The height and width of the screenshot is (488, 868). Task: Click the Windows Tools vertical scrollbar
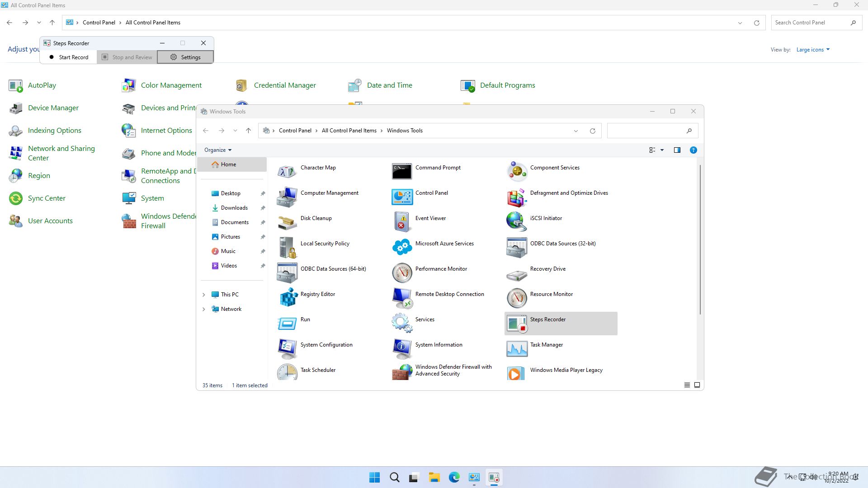point(700,239)
